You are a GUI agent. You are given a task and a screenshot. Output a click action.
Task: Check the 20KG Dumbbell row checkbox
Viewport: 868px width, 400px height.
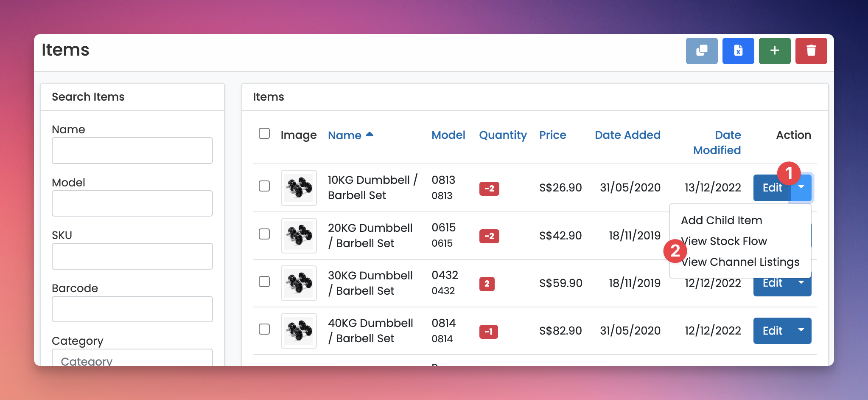point(264,234)
